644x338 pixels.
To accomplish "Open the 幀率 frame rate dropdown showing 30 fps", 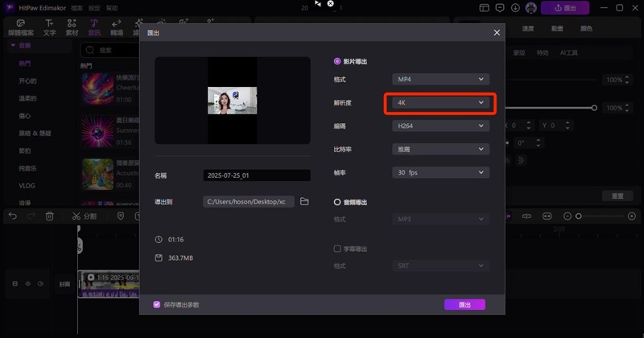I will click(x=441, y=172).
